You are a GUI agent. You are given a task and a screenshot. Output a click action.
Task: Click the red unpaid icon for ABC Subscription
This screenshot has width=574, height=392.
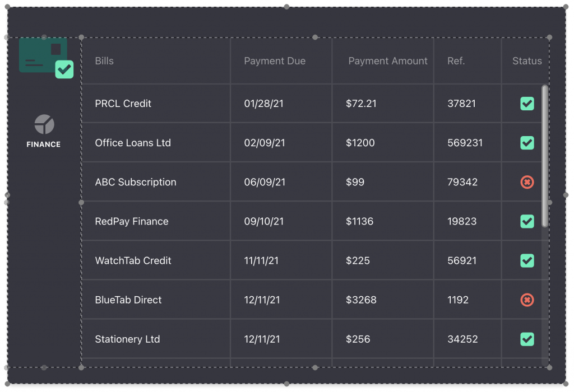coord(527,182)
